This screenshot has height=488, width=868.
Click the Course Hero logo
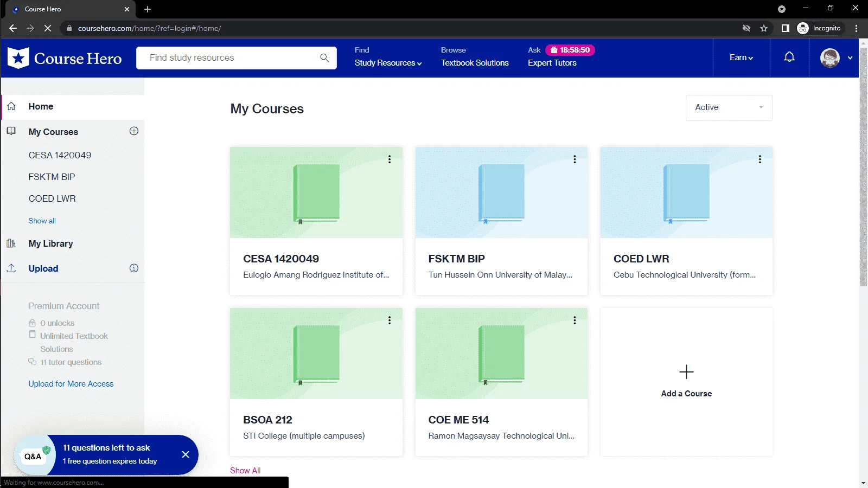pos(65,58)
